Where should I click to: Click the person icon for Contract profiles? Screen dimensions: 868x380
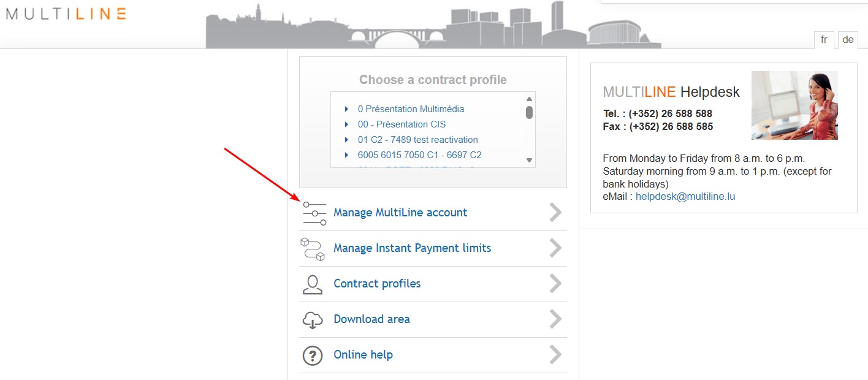click(312, 284)
